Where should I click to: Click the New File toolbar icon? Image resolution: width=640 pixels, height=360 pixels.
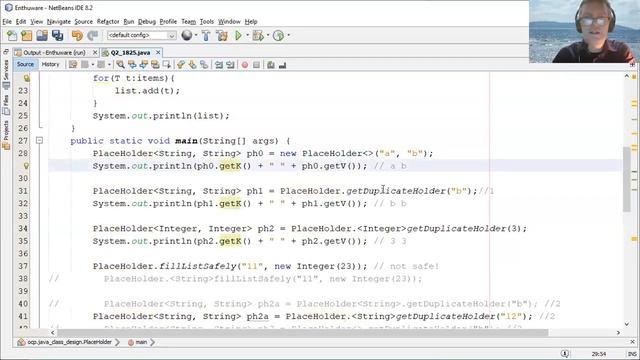[x=12, y=36]
